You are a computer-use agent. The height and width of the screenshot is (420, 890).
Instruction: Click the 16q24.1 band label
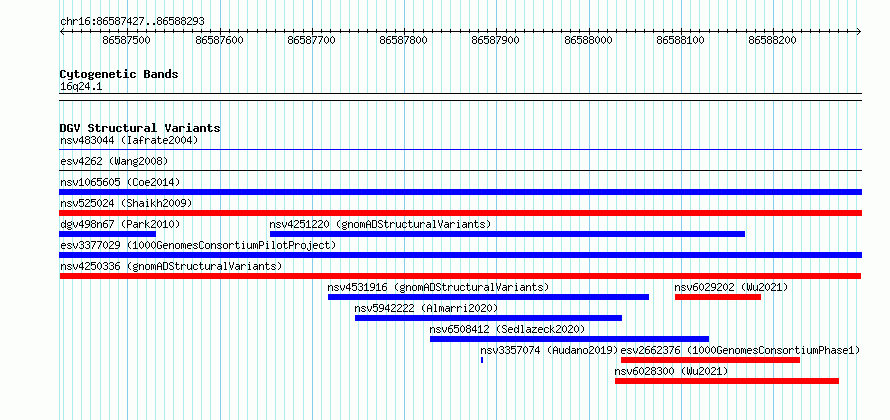81,87
